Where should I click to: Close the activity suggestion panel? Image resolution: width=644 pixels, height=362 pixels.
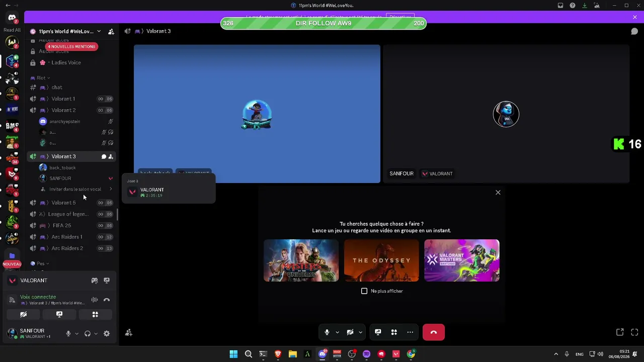pos(498,193)
